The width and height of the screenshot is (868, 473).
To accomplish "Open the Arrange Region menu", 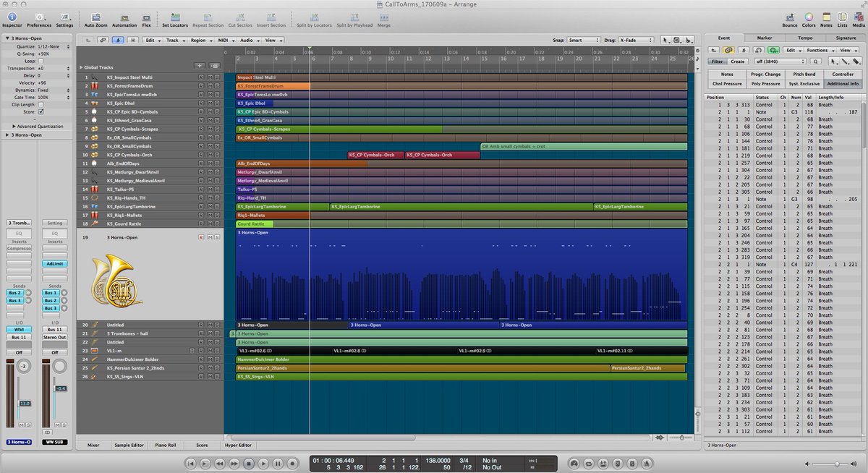I will coord(200,41).
